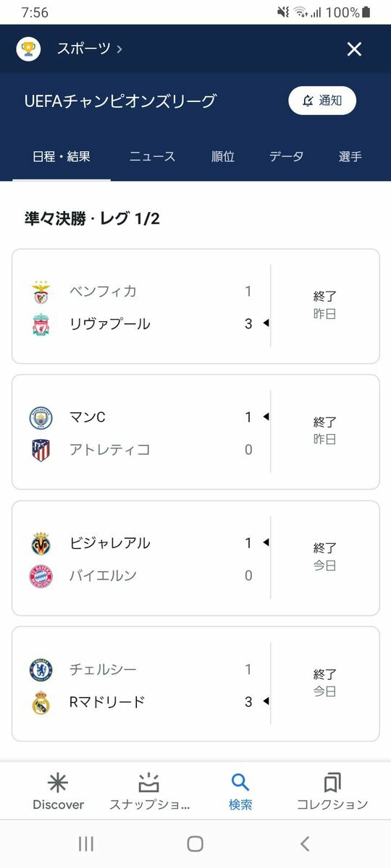The image size is (391, 868).
Task: Tap the Manchester City crest
Action: [41, 417]
